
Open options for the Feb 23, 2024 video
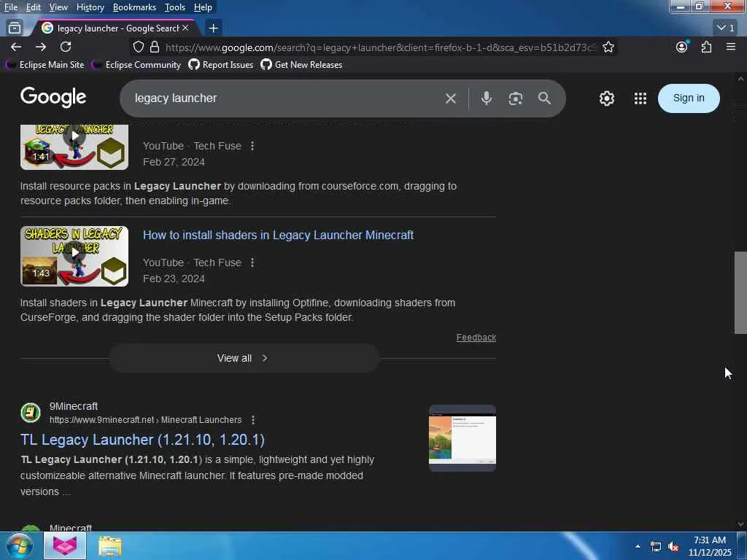[252, 262]
